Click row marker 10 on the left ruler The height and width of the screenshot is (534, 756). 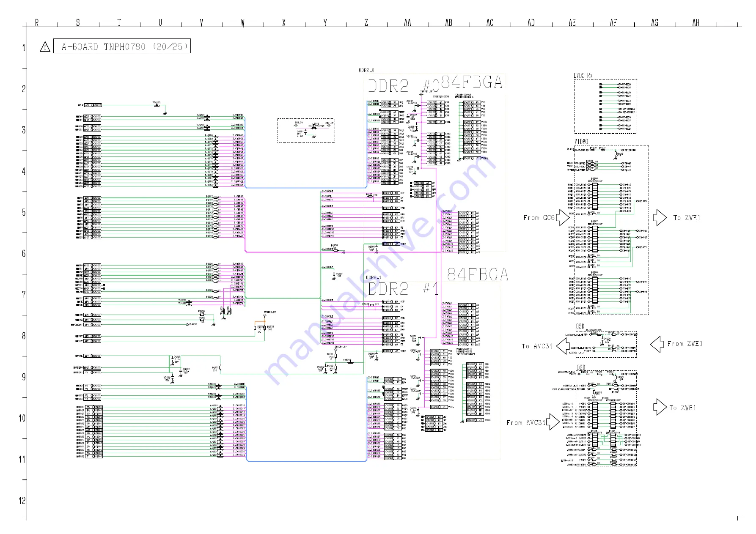(x=22, y=418)
